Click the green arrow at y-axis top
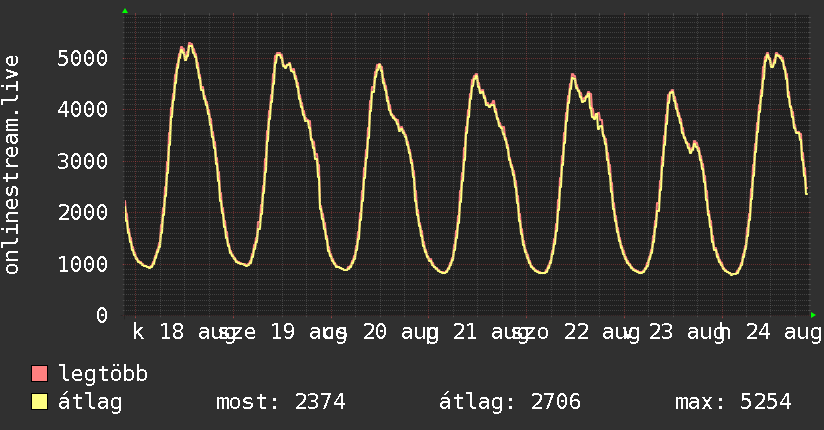The width and height of the screenshot is (824, 430). [x=125, y=11]
